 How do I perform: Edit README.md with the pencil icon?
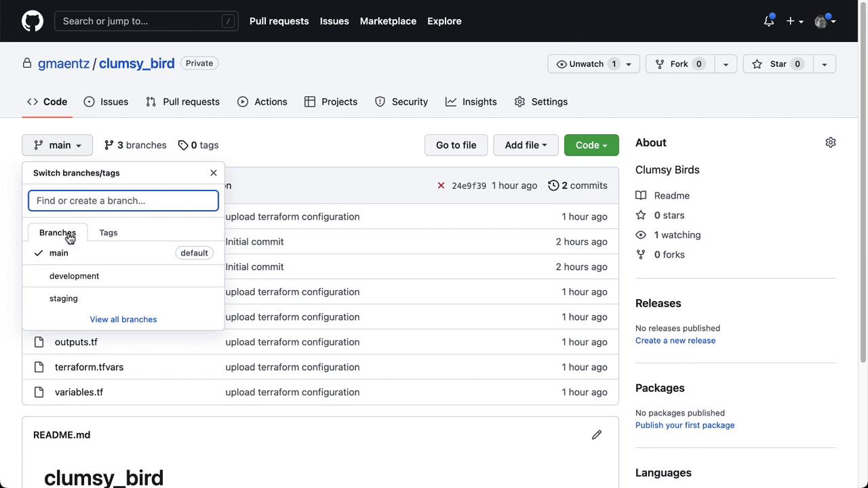(x=596, y=434)
